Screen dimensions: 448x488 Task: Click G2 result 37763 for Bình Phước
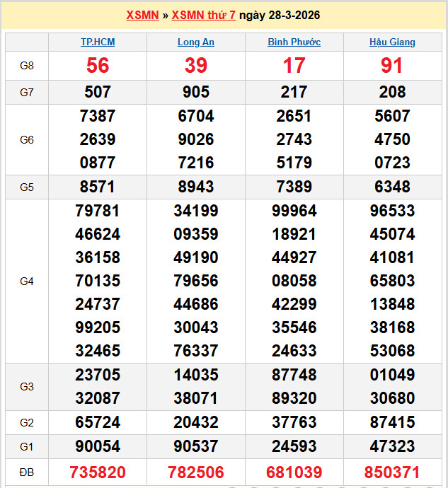[294, 422]
